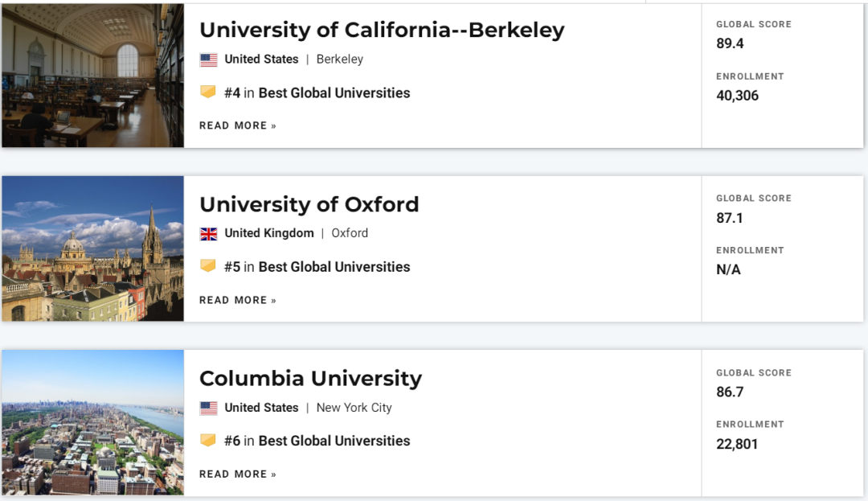Click the #4 ranking badge icon
The height and width of the screenshot is (501, 868).
click(x=208, y=92)
